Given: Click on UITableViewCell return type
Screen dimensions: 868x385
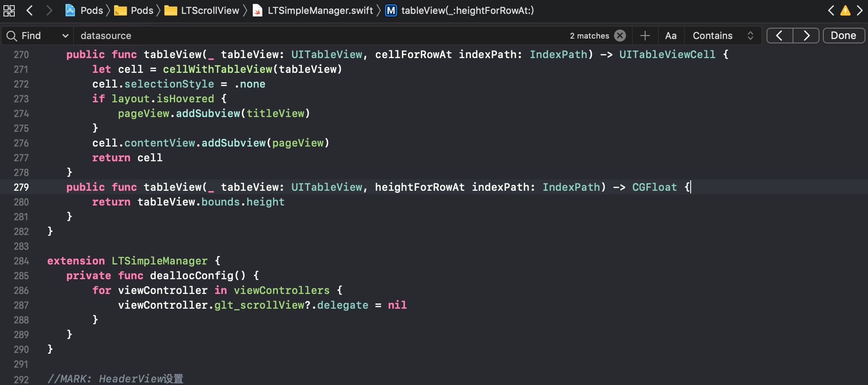Looking at the screenshot, I should [667, 55].
